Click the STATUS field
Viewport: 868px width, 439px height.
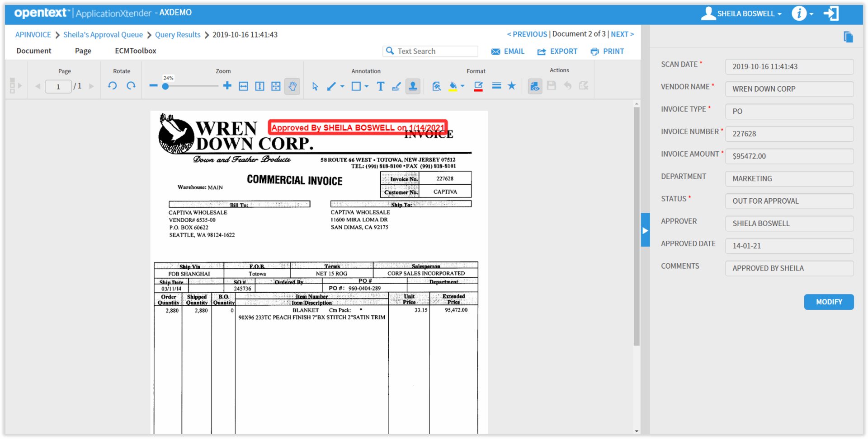[789, 201]
